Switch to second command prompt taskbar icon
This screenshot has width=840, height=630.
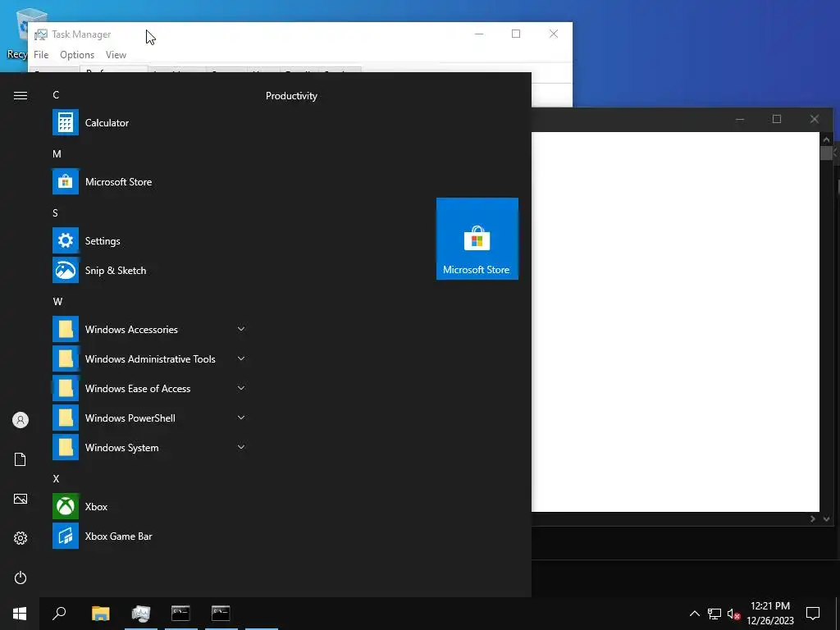221,614
